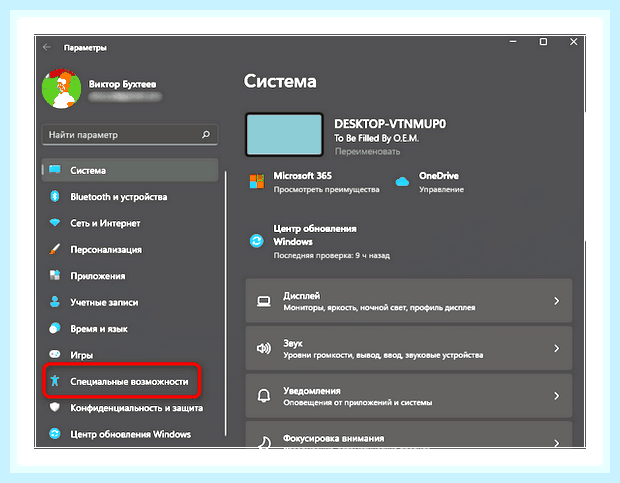Click the Параметры window title

click(85, 48)
